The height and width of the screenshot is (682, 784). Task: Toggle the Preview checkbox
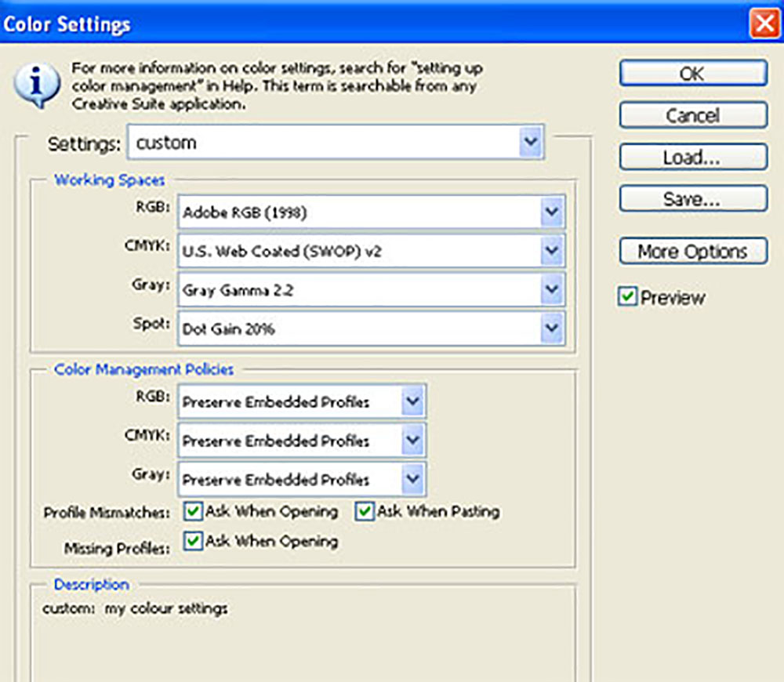(627, 296)
